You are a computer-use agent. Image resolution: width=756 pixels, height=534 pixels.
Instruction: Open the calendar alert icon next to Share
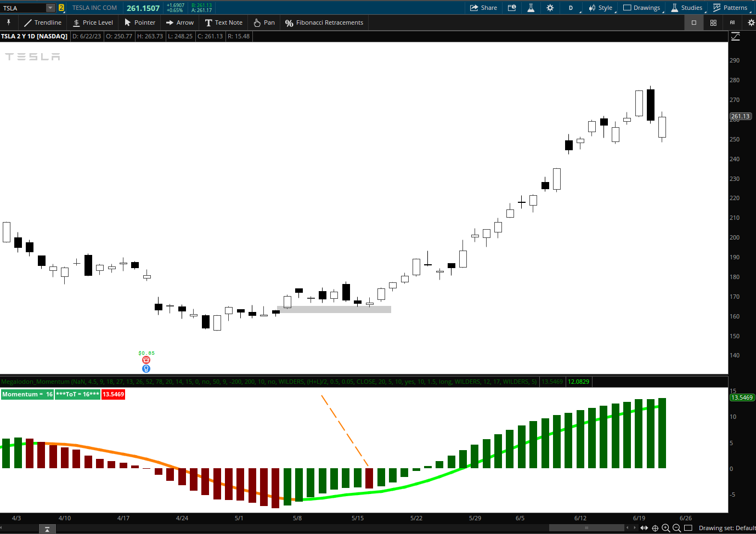point(512,8)
